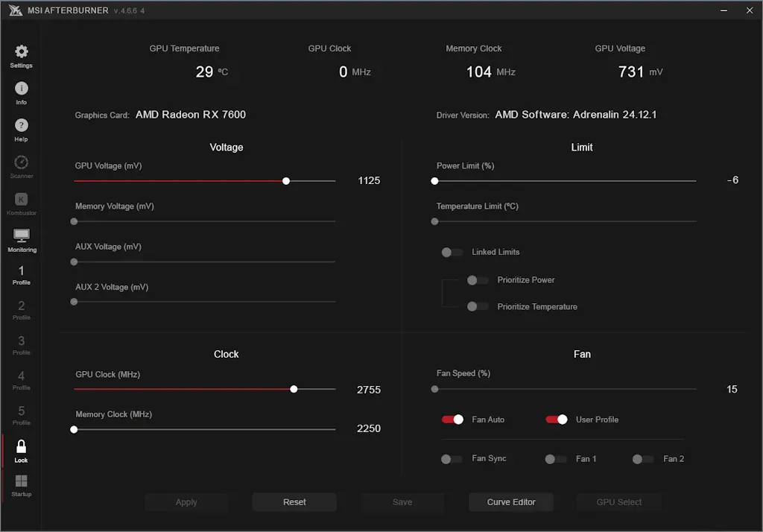Load Profile 5 from sidebar
The width and height of the screenshot is (763, 532).
[x=22, y=415]
